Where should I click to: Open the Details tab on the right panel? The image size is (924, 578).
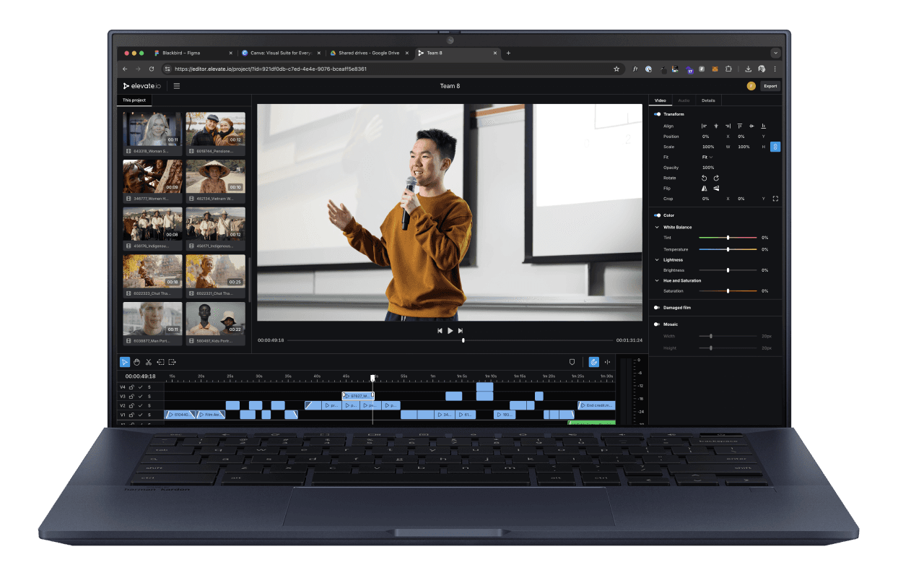(x=708, y=100)
